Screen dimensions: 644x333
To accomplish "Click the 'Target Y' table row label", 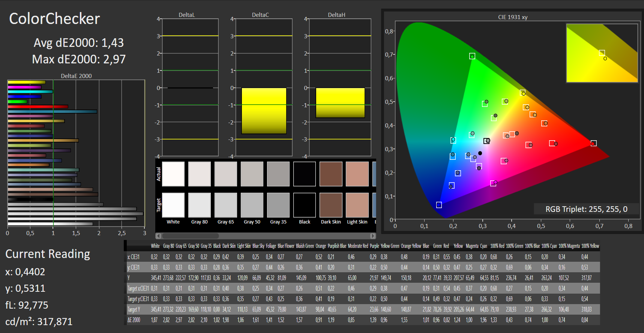I will click(x=134, y=309).
